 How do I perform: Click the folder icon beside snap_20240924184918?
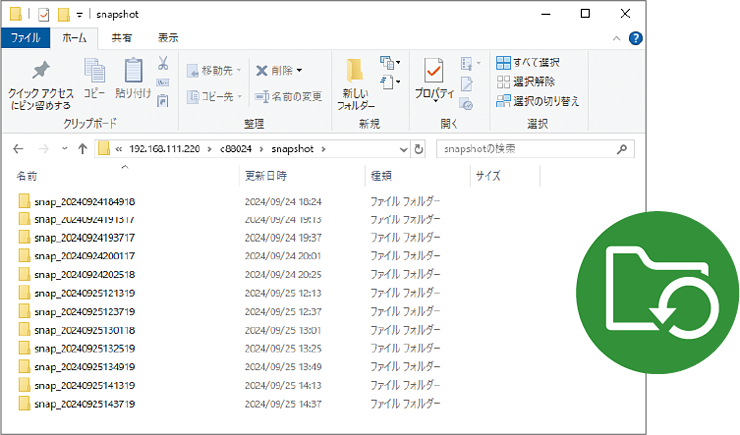(x=25, y=201)
